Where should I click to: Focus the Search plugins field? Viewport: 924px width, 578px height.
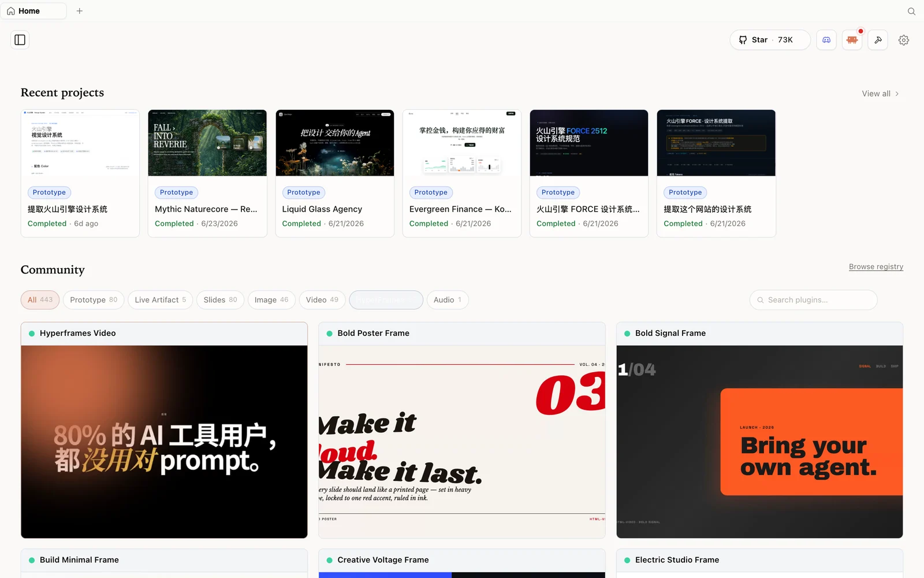tap(813, 300)
